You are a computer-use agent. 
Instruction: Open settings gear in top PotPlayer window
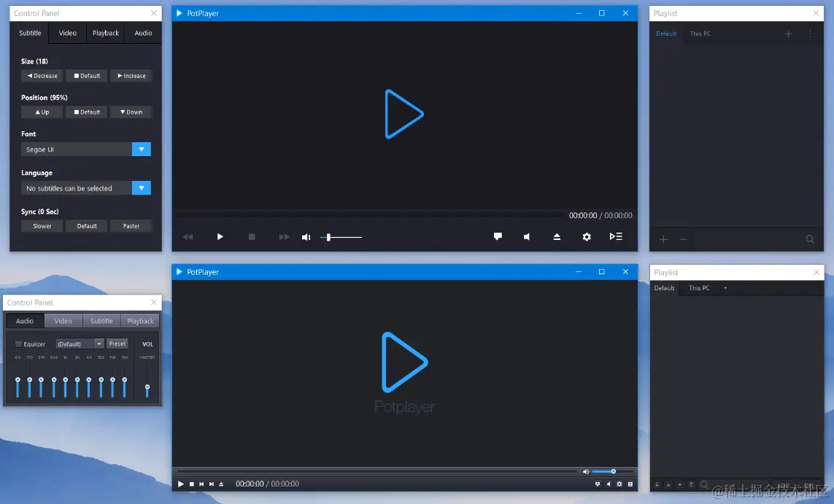click(x=586, y=236)
